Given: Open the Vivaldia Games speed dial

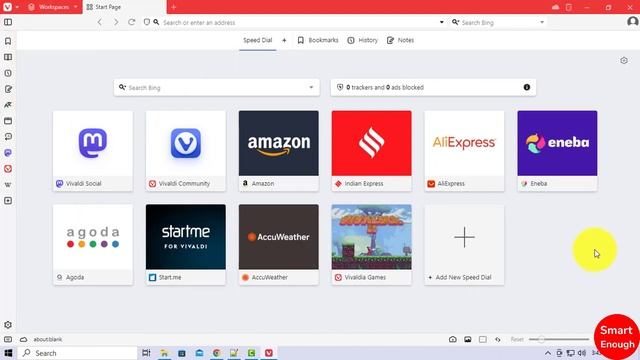Looking at the screenshot, I should click(371, 244).
